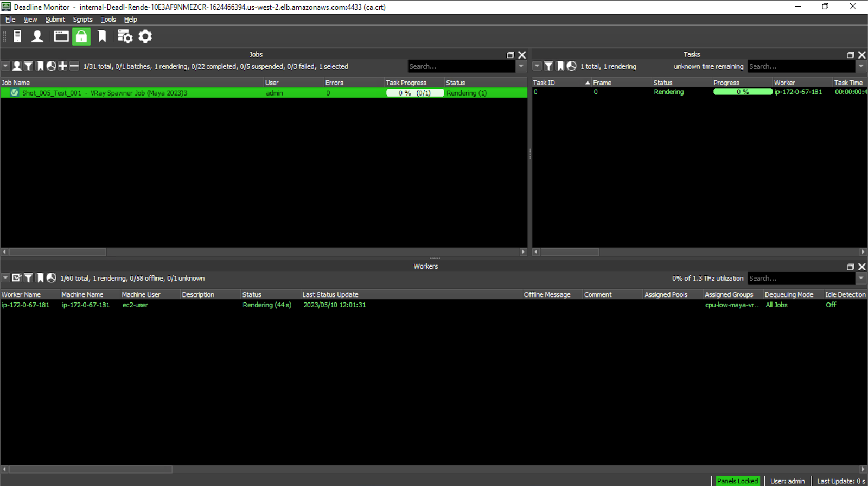Click the plus icon in Jobs toolbar
Viewport: 868px width, 486px height.
click(62, 66)
